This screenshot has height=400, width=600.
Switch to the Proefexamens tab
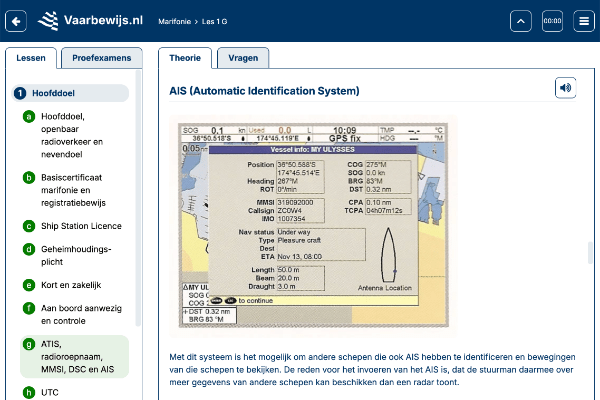pyautogui.click(x=102, y=58)
